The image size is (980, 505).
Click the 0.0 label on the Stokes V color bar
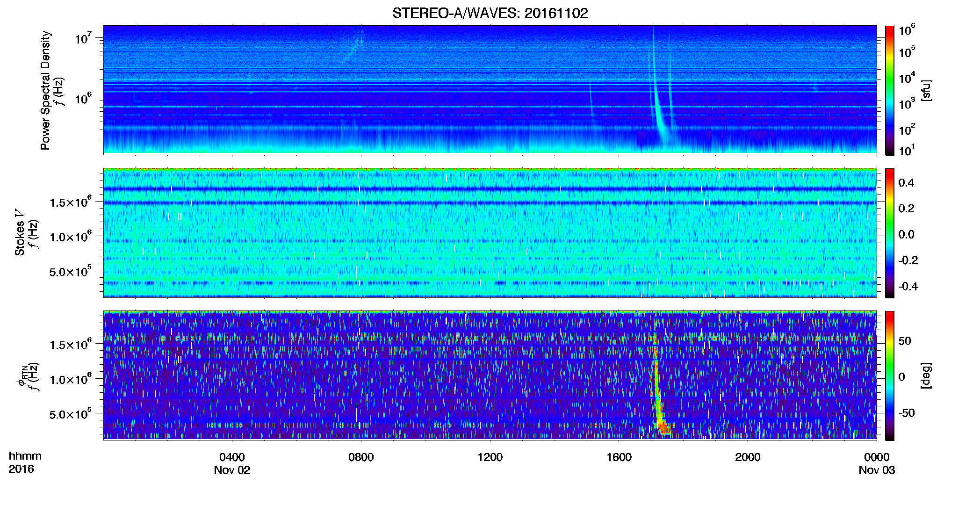(x=906, y=234)
